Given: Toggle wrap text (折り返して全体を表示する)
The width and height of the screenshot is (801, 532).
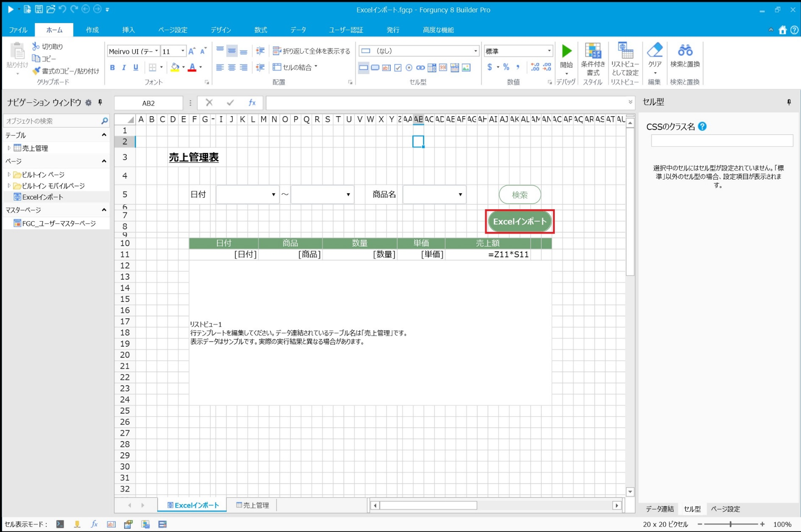Looking at the screenshot, I should 311,51.
